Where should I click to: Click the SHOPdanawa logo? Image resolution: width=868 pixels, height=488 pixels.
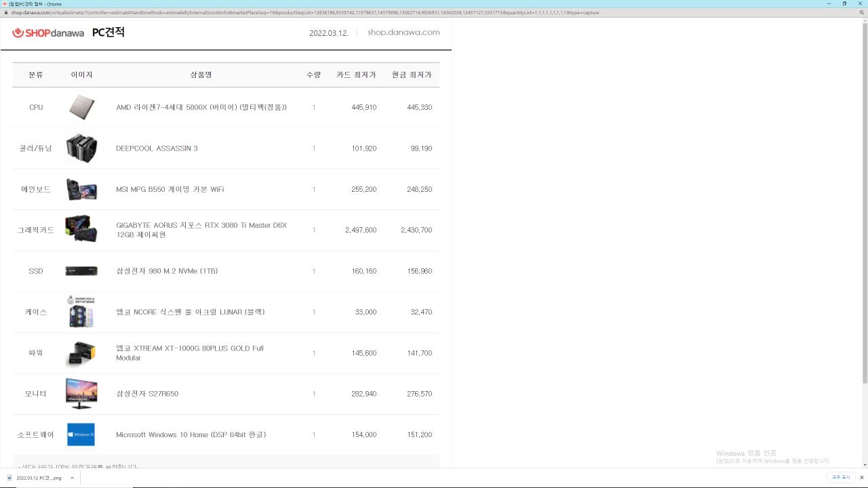pyautogui.click(x=47, y=33)
